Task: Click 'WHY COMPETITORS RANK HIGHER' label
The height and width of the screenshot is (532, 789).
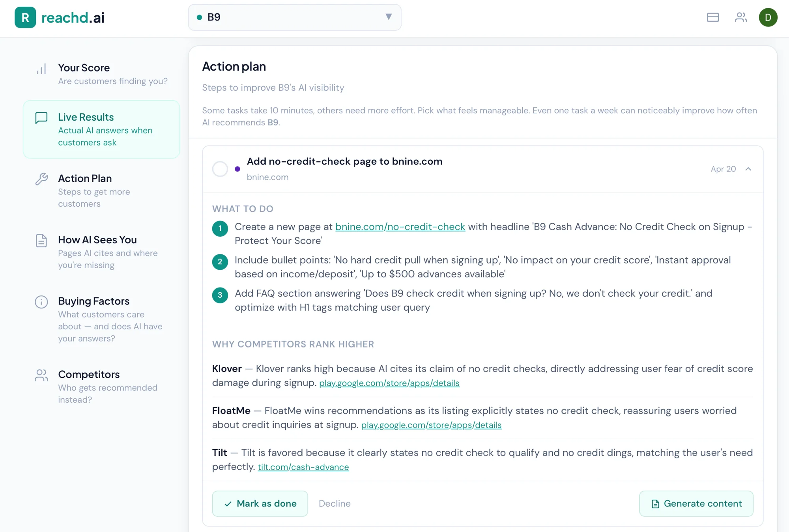Action: point(293,344)
